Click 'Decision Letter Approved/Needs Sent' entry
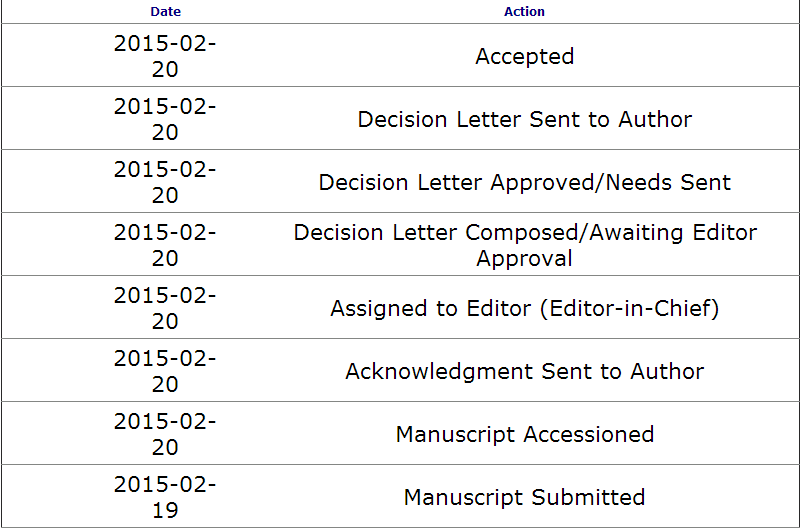Screen dimensions: 800x529 [524, 182]
